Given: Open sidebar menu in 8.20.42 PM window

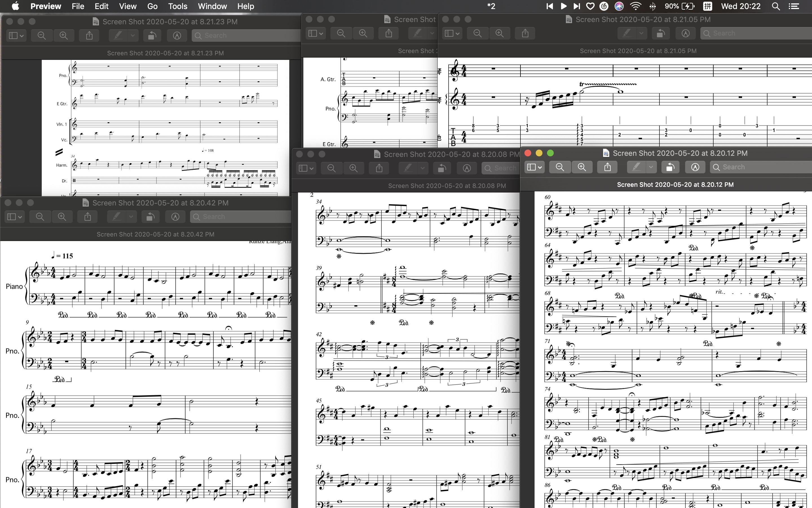Looking at the screenshot, I should pyautogui.click(x=14, y=217).
